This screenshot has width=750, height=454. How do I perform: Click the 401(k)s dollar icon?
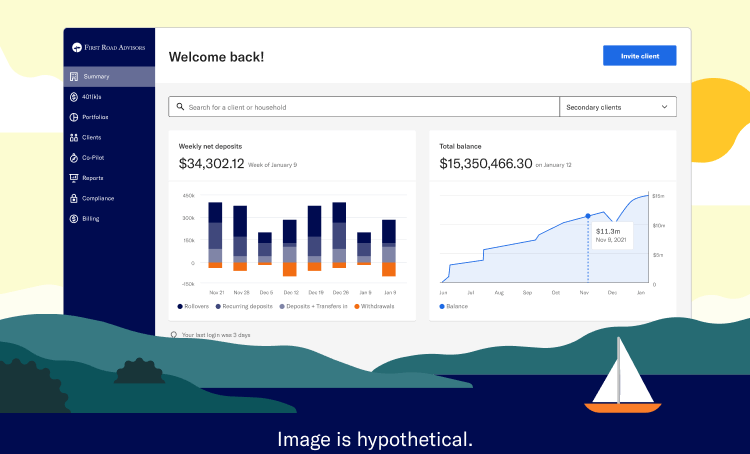pos(74,97)
